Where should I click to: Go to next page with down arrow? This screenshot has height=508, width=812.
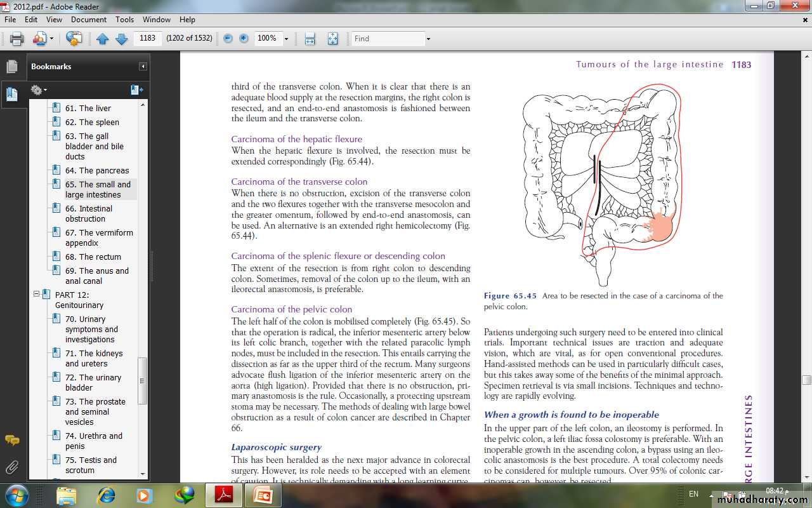click(x=122, y=39)
